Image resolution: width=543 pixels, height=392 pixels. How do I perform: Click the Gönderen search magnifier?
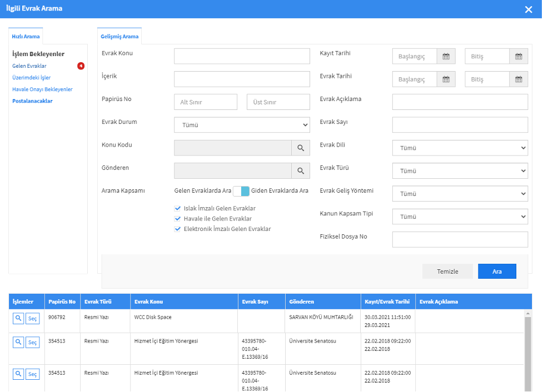click(301, 170)
